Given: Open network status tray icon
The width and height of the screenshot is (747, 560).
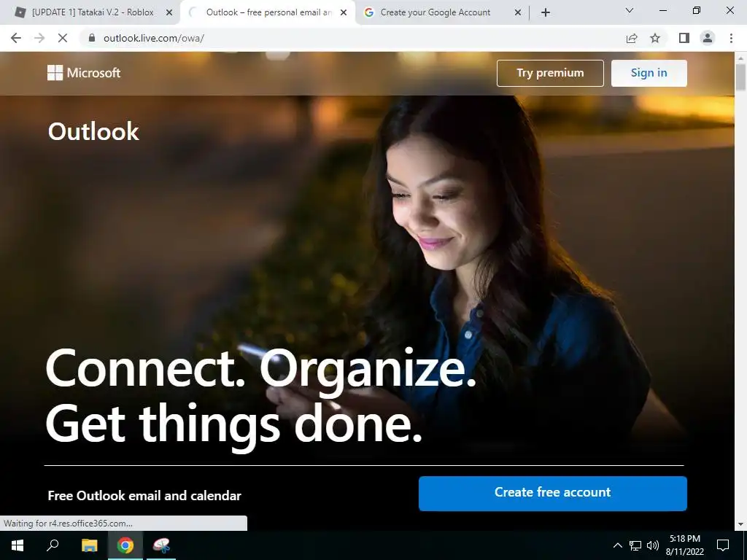Looking at the screenshot, I should point(635,545).
